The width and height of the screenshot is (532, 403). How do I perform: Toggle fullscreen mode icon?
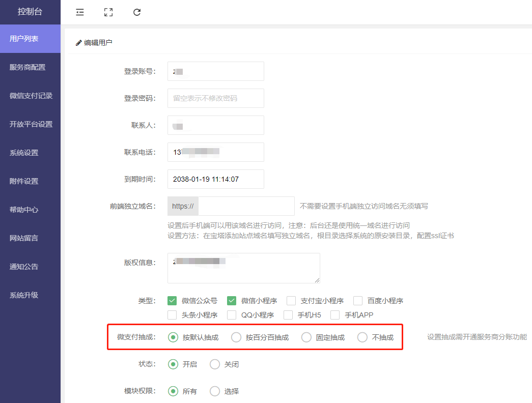tap(108, 12)
